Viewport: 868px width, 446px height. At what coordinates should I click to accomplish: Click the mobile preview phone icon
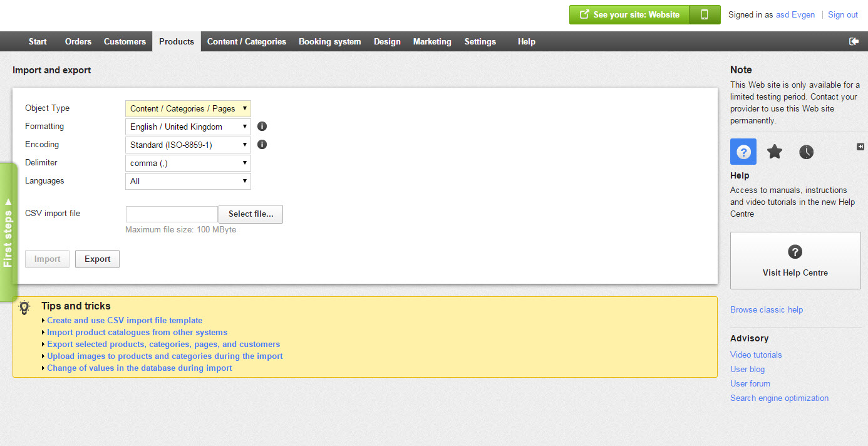pyautogui.click(x=705, y=15)
